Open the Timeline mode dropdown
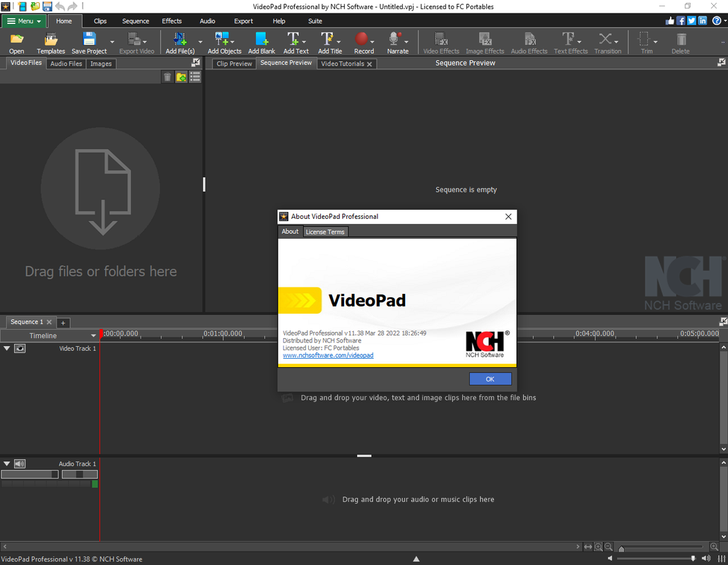This screenshot has width=728, height=565. [x=49, y=335]
